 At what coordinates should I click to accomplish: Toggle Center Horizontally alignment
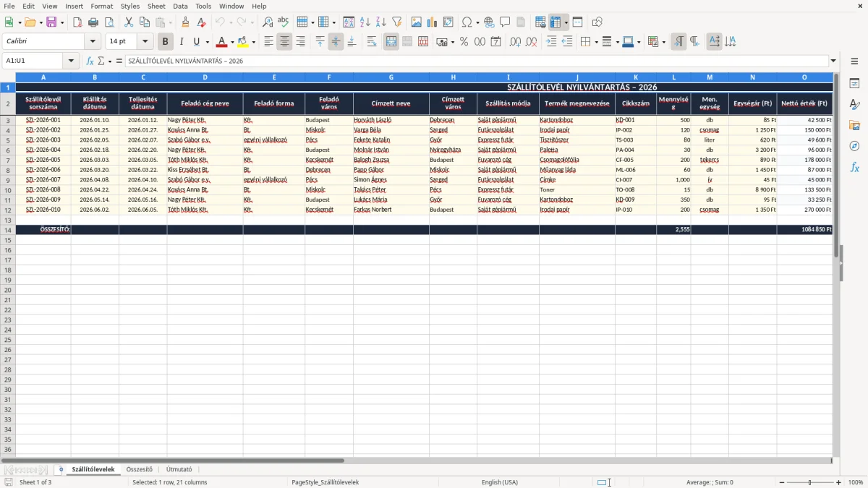284,42
